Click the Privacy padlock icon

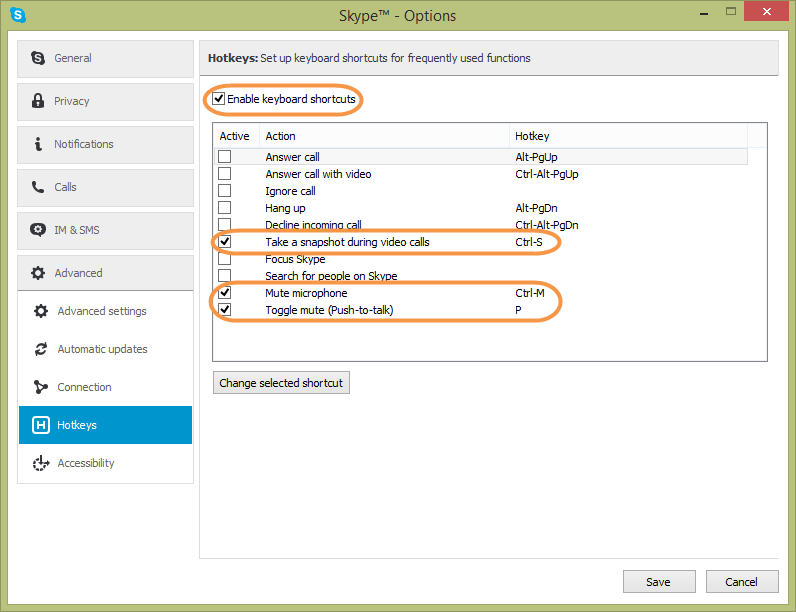pos(38,101)
